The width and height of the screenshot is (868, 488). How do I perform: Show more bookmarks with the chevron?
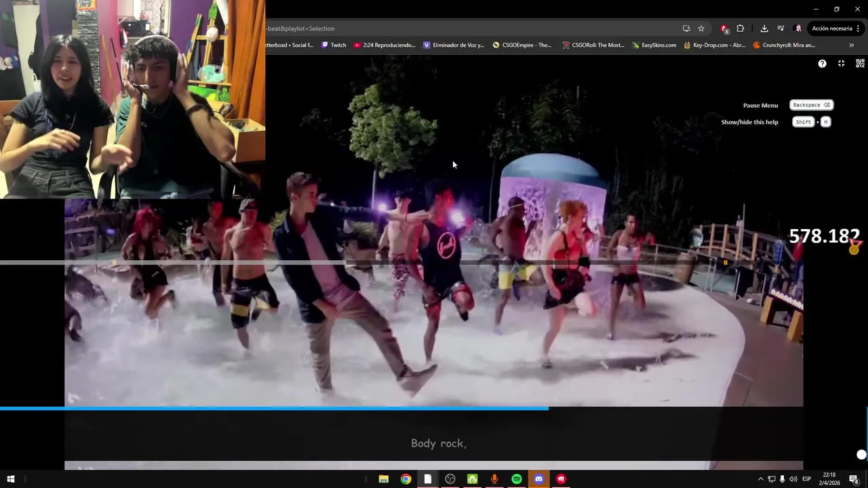pyautogui.click(x=851, y=45)
